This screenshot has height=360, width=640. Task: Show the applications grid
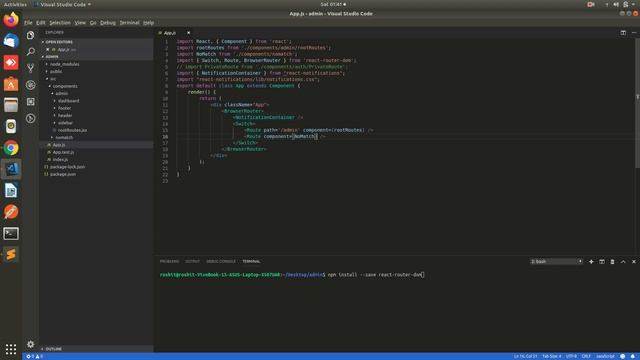click(11, 349)
